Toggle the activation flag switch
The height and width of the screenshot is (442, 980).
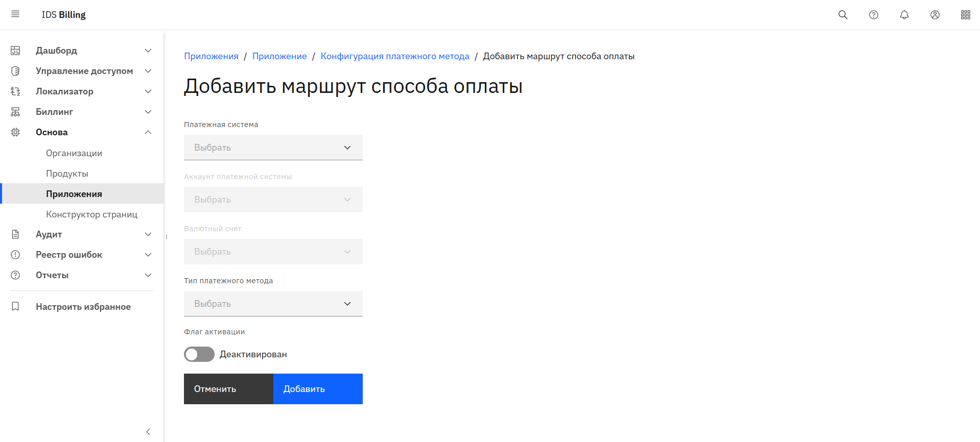coord(199,354)
